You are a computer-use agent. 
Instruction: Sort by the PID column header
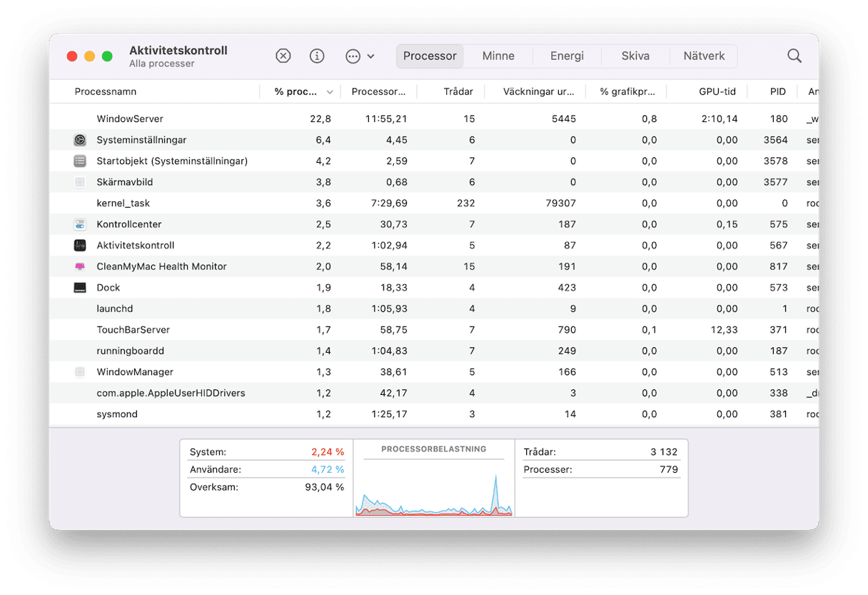777,91
